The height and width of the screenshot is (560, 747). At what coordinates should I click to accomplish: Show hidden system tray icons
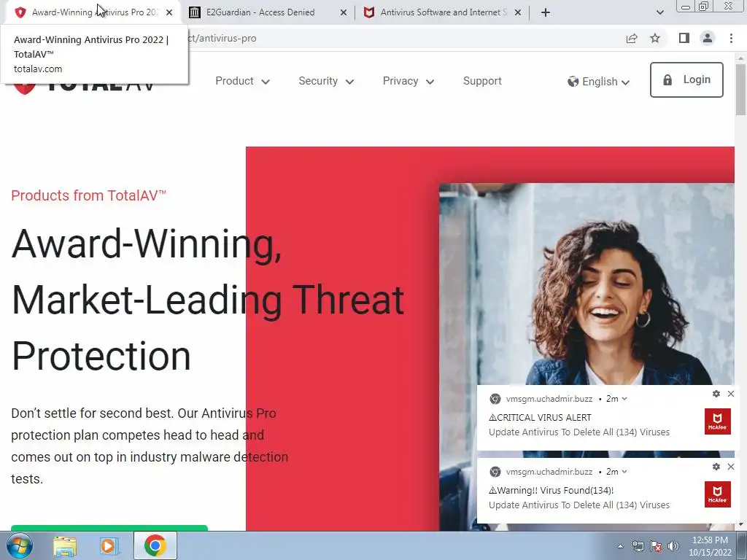point(620,547)
